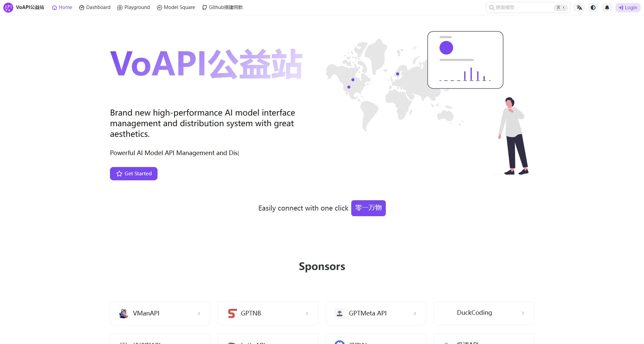
Task: Expand the DuckCoding sponsor chevron
Action: (523, 313)
